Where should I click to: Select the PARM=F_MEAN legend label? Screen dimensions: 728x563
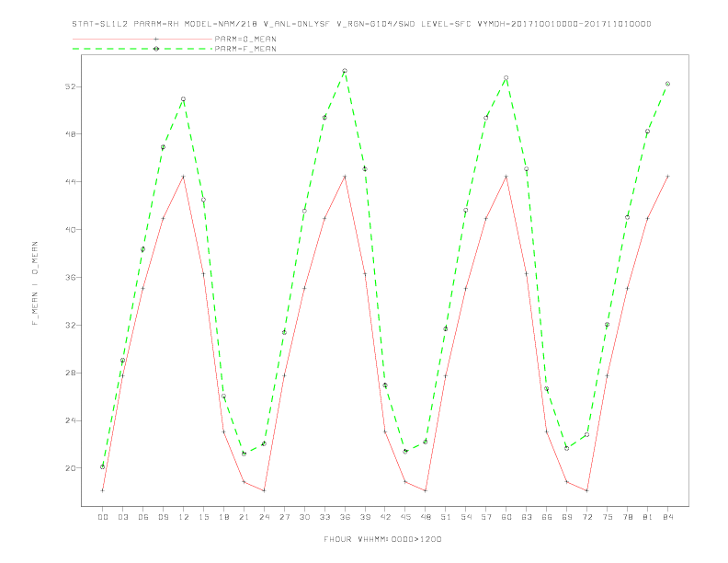pos(245,49)
